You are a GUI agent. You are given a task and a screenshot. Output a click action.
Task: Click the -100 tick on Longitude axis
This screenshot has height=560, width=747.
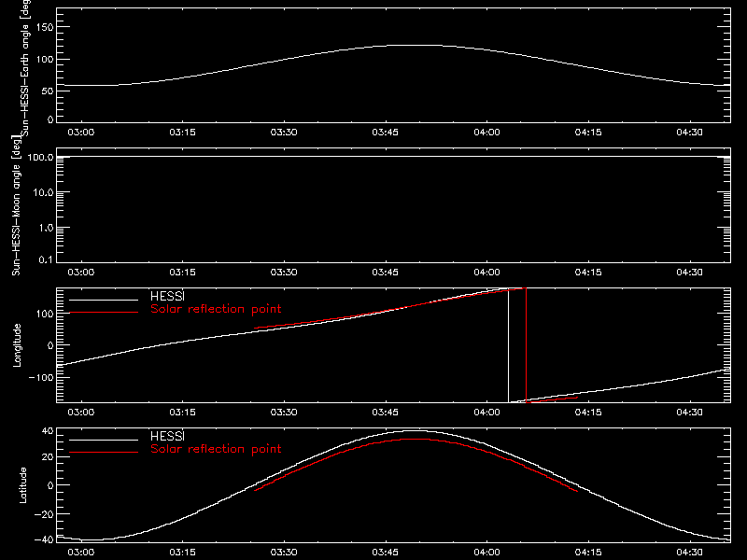[x=41, y=378]
